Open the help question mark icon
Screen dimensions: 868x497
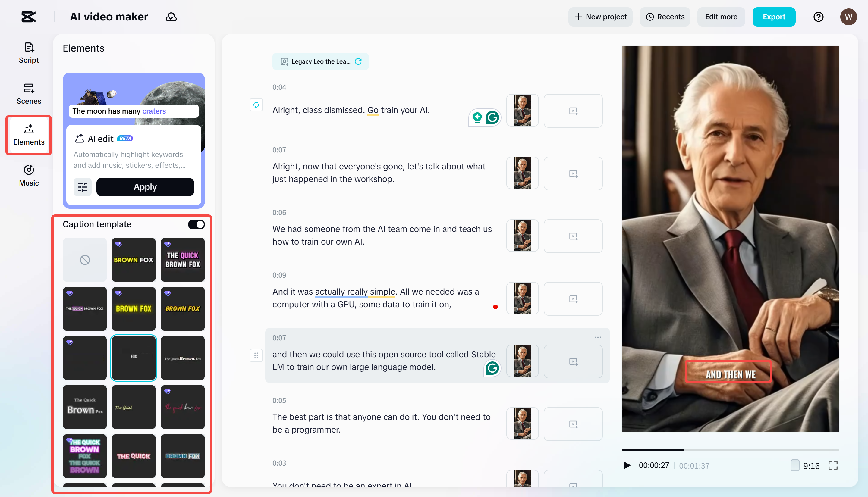(818, 17)
